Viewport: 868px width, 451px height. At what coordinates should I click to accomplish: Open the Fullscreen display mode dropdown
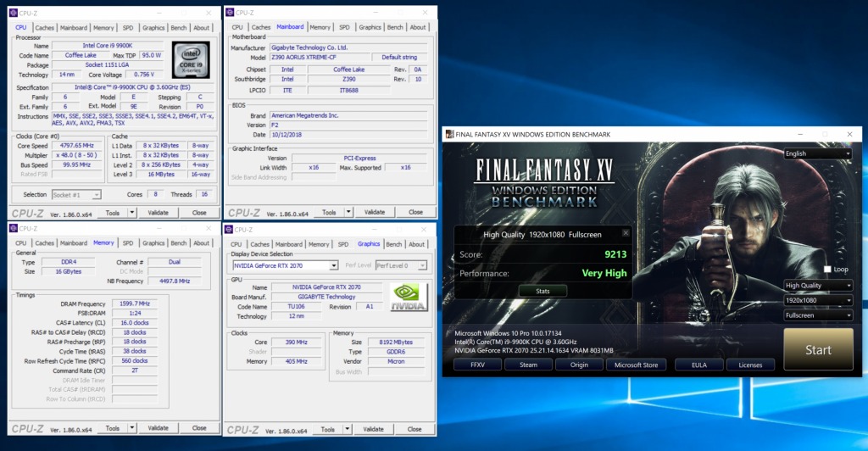[818, 315]
